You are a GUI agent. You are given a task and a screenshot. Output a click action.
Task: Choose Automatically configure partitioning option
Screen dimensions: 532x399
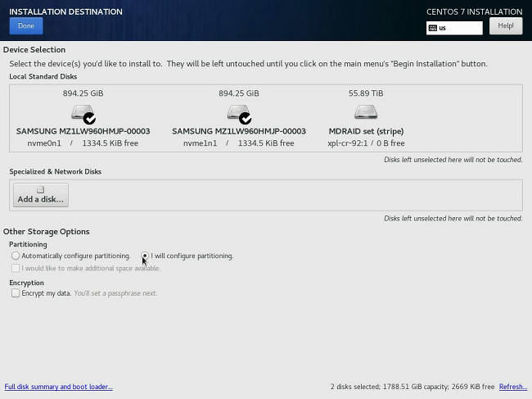tap(16, 256)
